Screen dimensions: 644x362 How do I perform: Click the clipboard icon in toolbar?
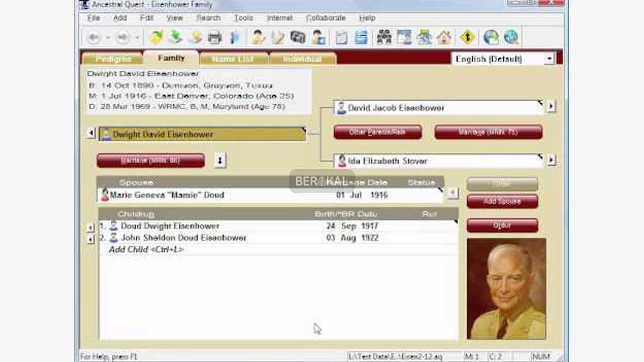click(341, 37)
